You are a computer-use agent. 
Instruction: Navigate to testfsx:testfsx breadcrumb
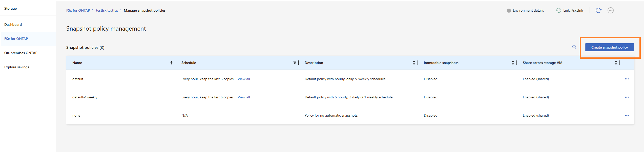pyautogui.click(x=107, y=10)
